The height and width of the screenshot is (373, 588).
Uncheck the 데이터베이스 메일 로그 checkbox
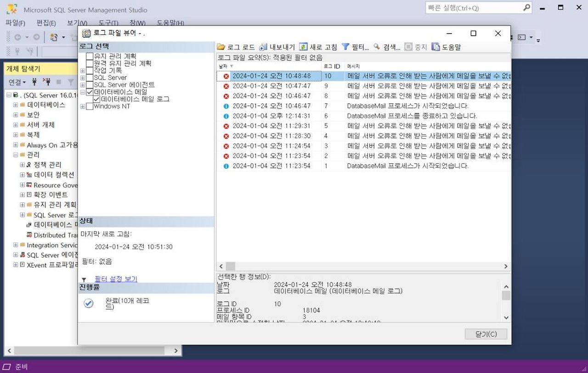96,99
